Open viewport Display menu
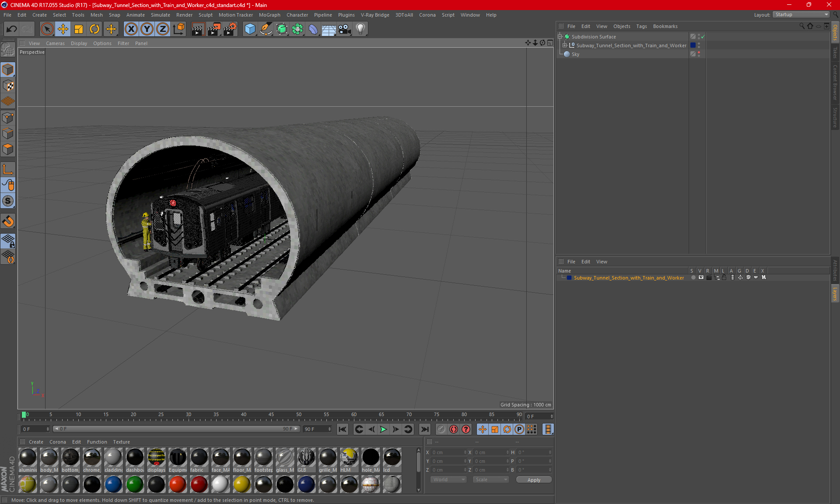Viewport: 840px width, 504px height. [79, 43]
